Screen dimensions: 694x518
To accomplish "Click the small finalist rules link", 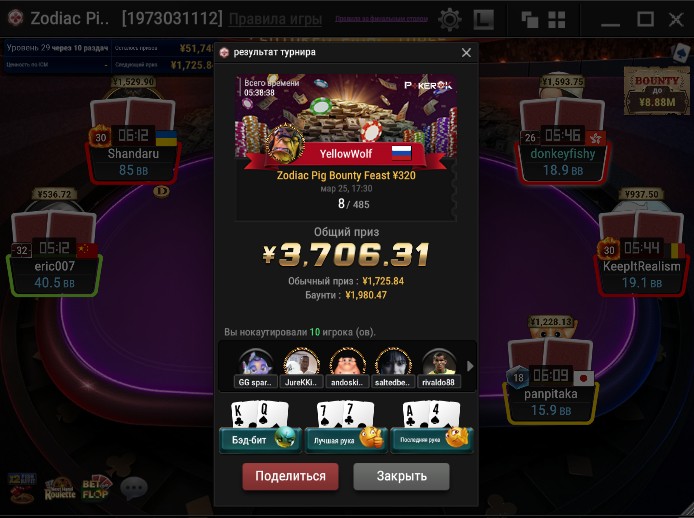I will click(x=381, y=19).
